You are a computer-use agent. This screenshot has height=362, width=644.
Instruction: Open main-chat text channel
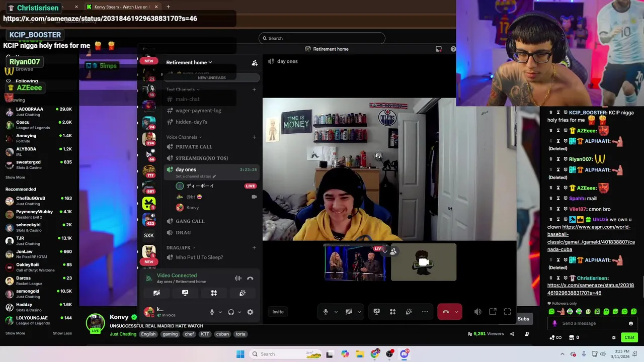click(211, 99)
